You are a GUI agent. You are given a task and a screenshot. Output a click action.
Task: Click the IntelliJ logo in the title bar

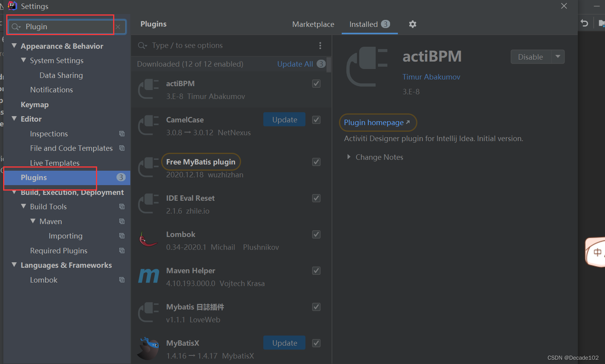(x=12, y=6)
